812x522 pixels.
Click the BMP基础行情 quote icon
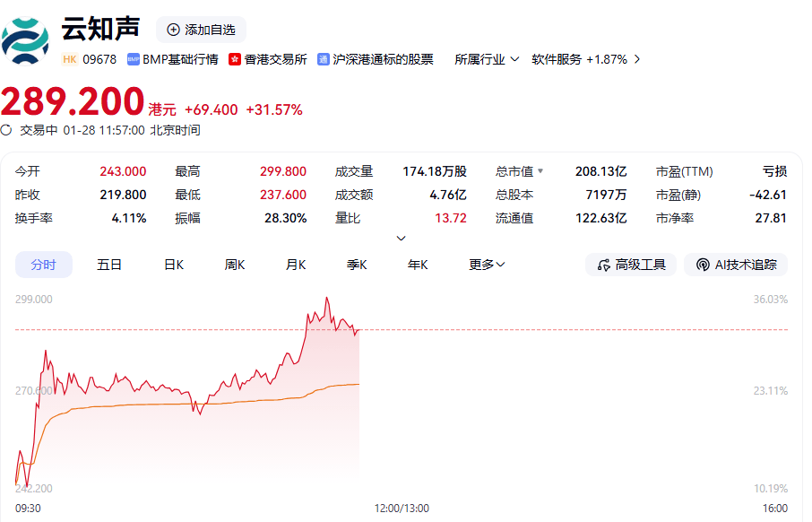[x=134, y=59]
